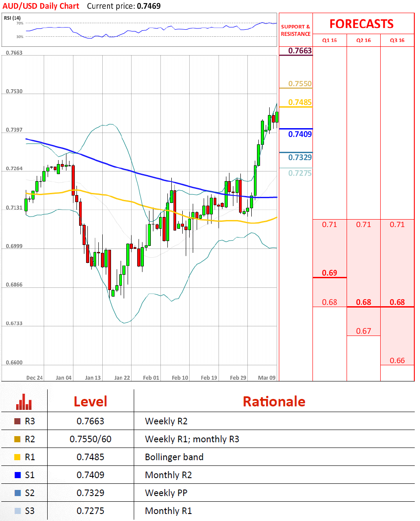
Task: Click the Mar 09 date axis label
Action: point(267,378)
